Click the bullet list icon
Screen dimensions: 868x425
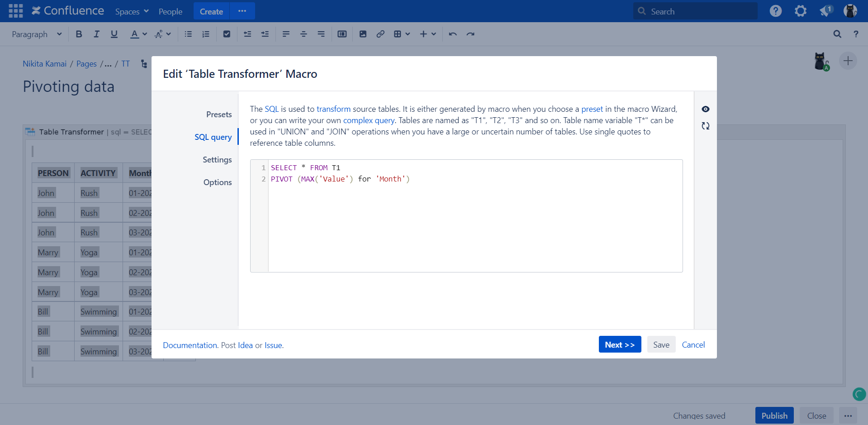click(x=188, y=34)
